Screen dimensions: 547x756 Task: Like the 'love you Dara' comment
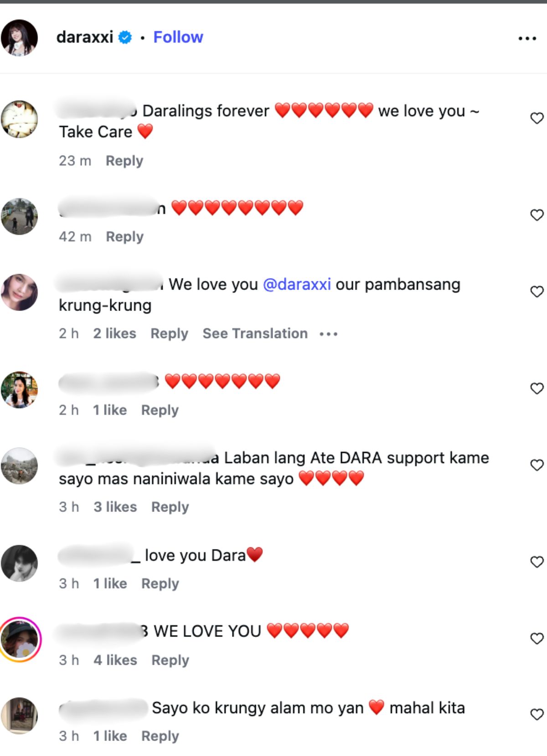tap(537, 562)
